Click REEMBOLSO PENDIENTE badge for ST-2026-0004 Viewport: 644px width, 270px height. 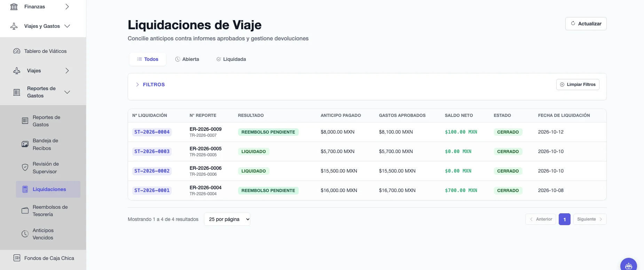pos(268,132)
